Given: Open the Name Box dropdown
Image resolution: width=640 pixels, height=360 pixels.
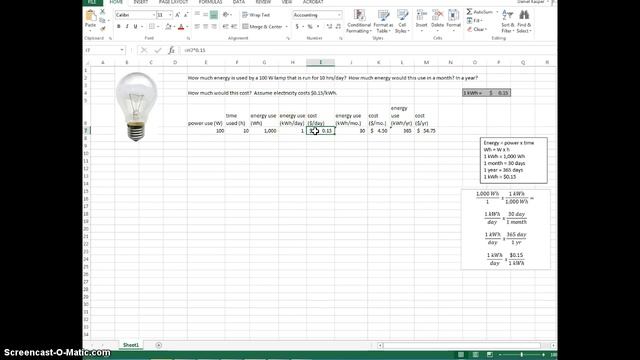Looking at the screenshot, I should click(x=122, y=50).
